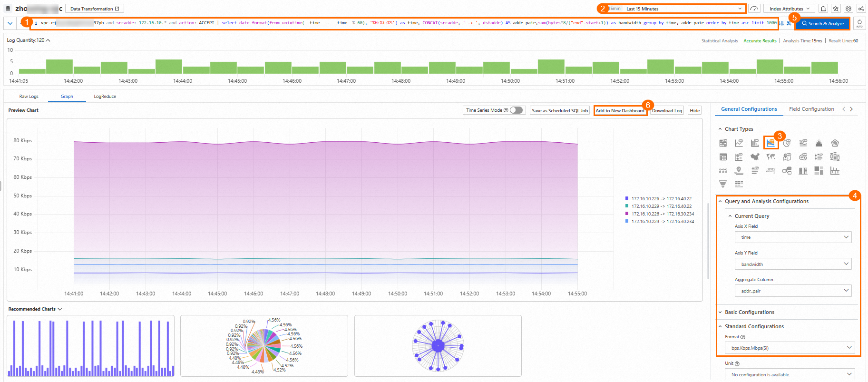Switch to the Graph tab
This screenshot has width=868, height=382.
pyautogui.click(x=67, y=97)
